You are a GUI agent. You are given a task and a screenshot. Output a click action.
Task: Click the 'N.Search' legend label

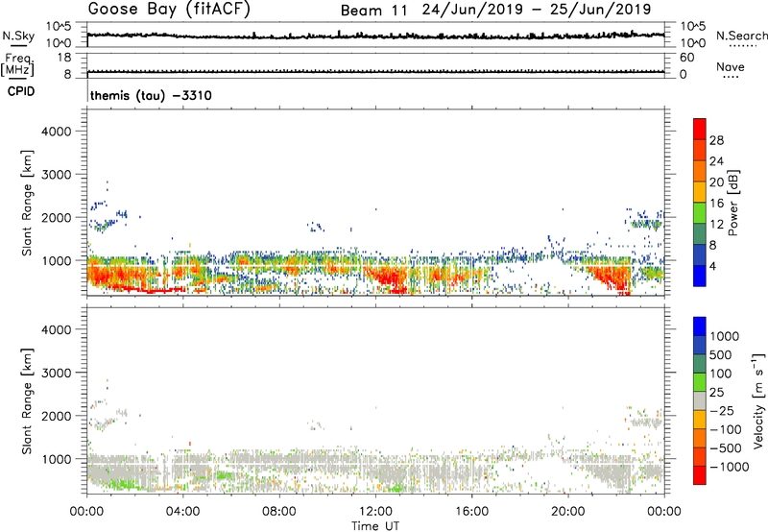(x=741, y=36)
